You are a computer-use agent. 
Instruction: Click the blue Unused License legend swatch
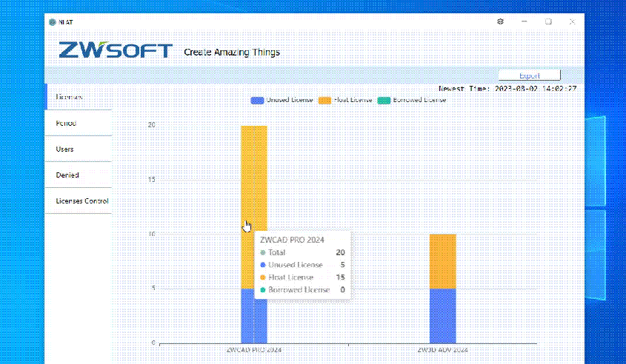pos(257,100)
